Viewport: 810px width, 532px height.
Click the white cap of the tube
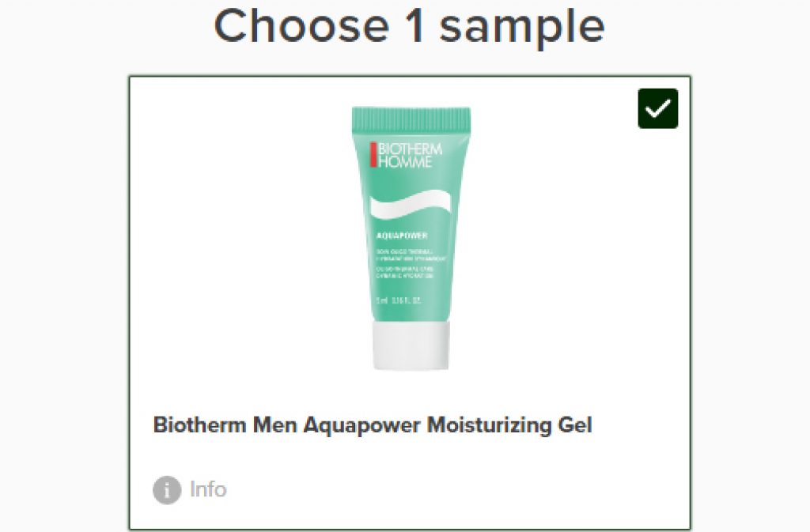click(411, 345)
